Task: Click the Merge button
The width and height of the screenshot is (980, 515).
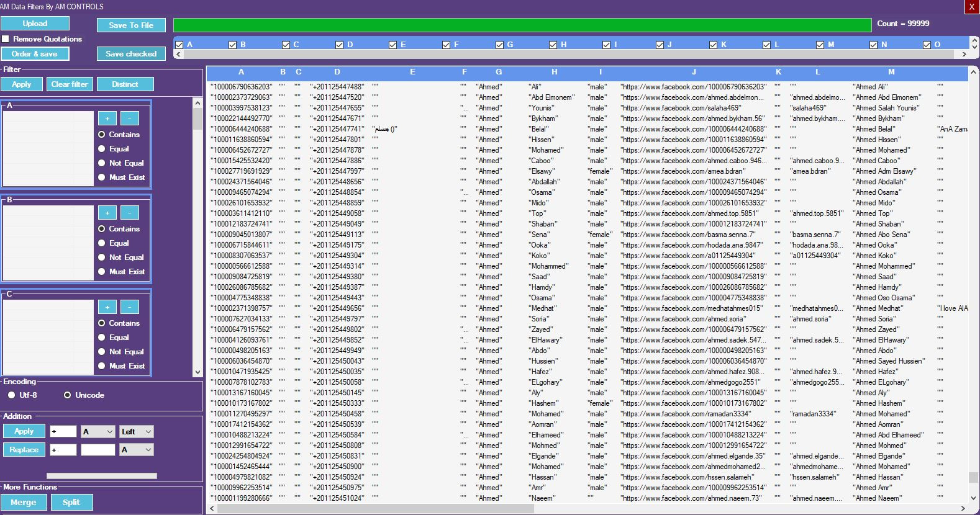Action: coord(24,503)
